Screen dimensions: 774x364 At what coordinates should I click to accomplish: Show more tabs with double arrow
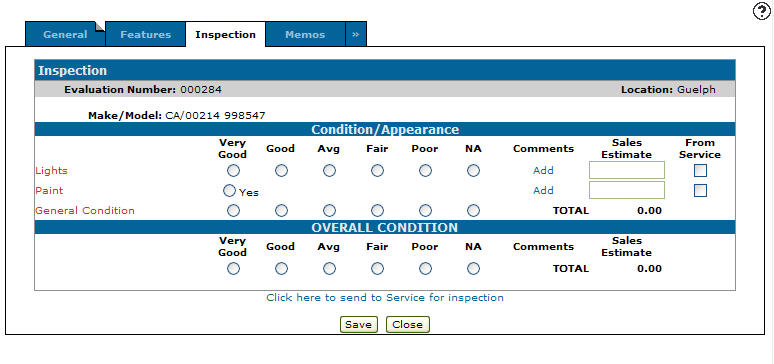pos(355,35)
